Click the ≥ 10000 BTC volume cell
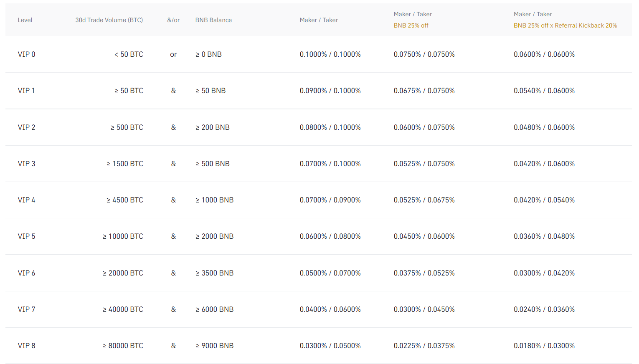Viewport: 639px width, 364px height. (123, 236)
